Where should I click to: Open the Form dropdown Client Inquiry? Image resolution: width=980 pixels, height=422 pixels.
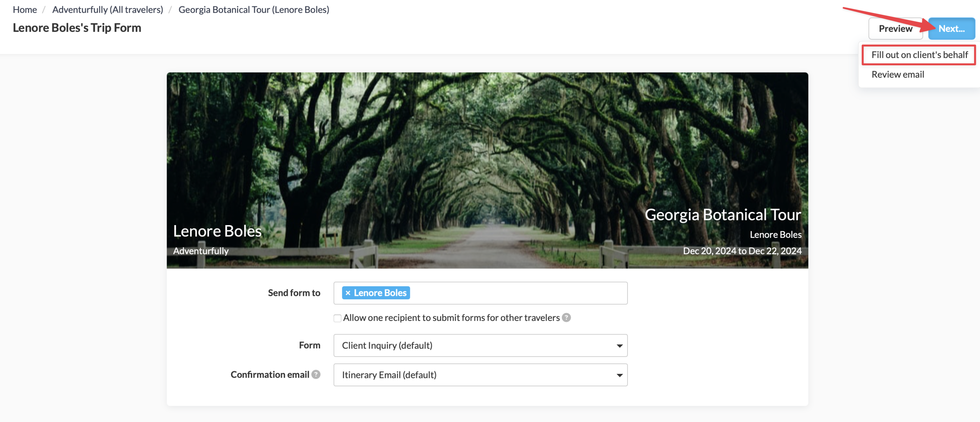click(480, 345)
